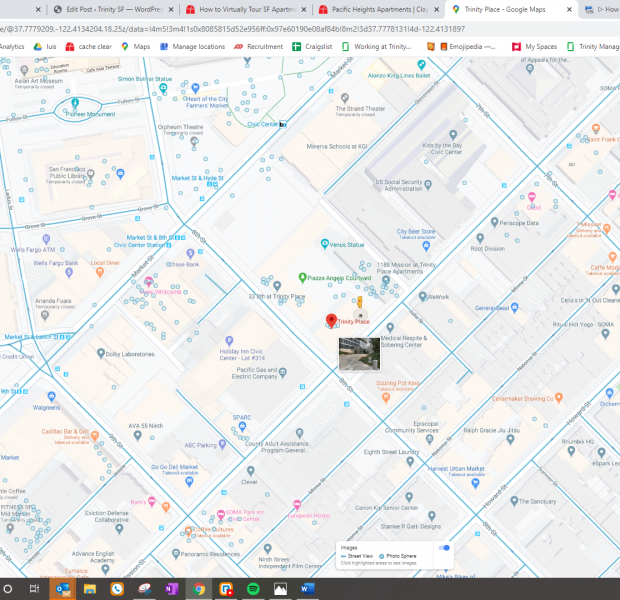Click the Minerva Schools at KGI label
This screenshot has height=600, width=620.
pos(337,146)
